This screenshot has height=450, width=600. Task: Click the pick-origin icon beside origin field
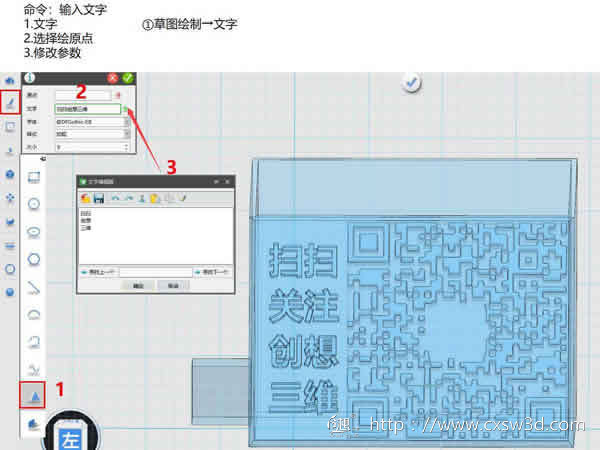(118, 95)
